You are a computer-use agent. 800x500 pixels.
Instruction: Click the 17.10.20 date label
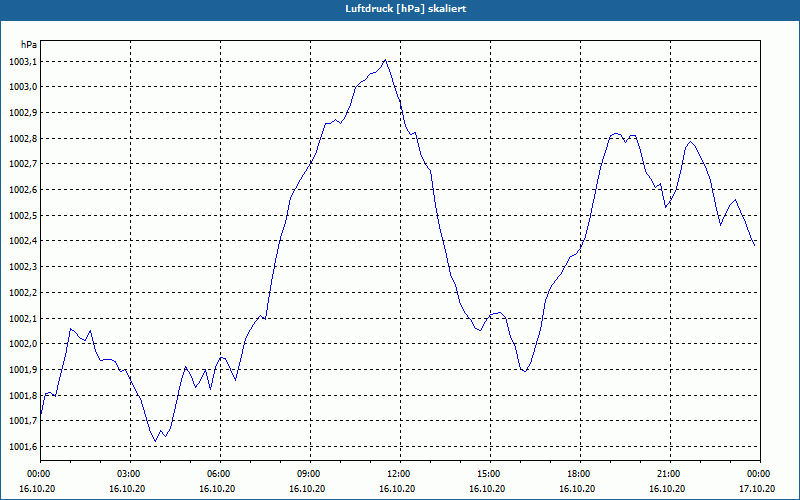tap(757, 488)
